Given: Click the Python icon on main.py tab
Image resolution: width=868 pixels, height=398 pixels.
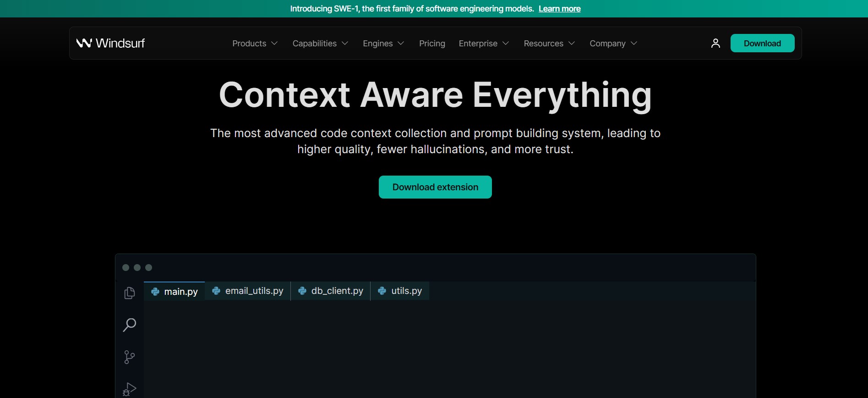Looking at the screenshot, I should pyautogui.click(x=155, y=292).
